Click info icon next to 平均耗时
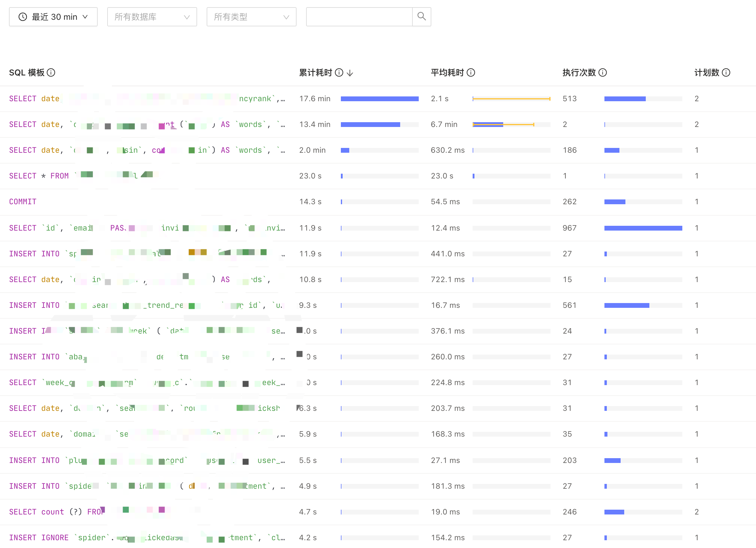This screenshot has height=548, width=756. click(x=471, y=73)
